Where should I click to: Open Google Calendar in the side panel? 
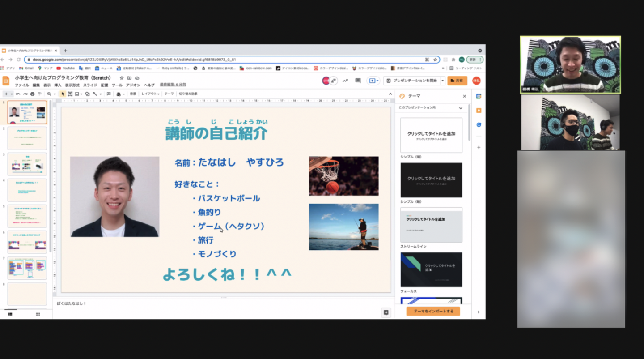point(479,96)
